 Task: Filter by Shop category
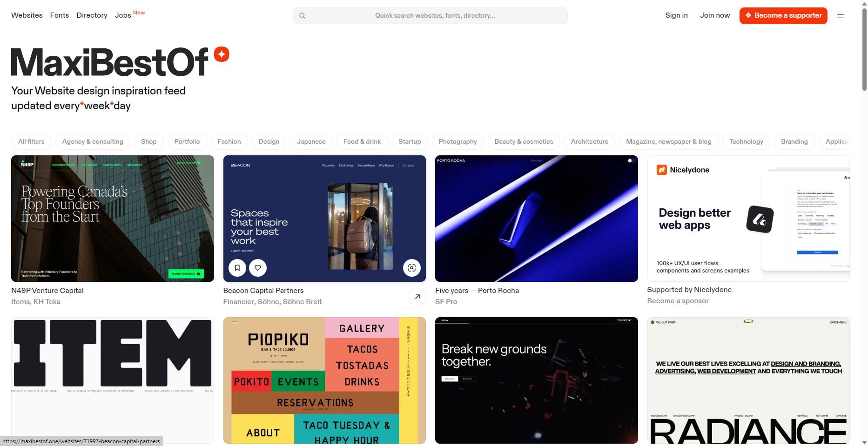(x=149, y=142)
